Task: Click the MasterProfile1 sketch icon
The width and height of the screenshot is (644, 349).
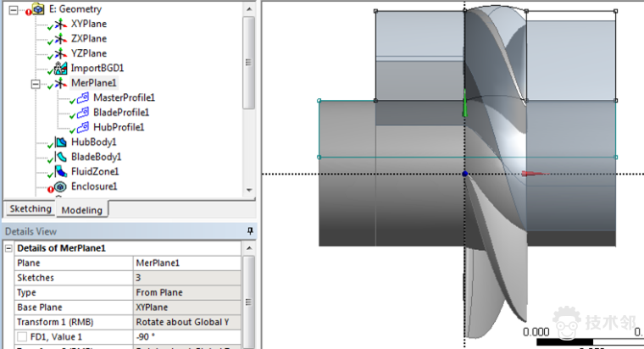Action: tap(83, 97)
